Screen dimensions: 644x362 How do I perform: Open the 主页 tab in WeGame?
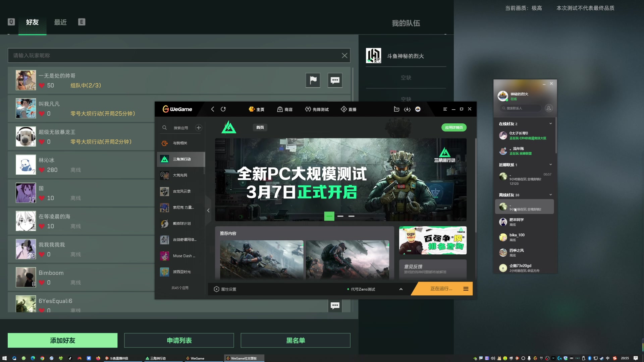pos(257,109)
